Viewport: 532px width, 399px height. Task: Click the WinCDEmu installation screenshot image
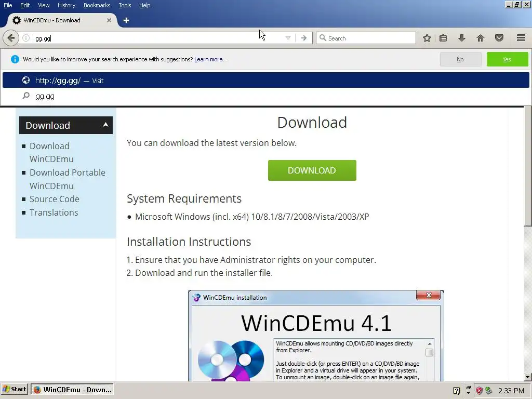coord(316,336)
